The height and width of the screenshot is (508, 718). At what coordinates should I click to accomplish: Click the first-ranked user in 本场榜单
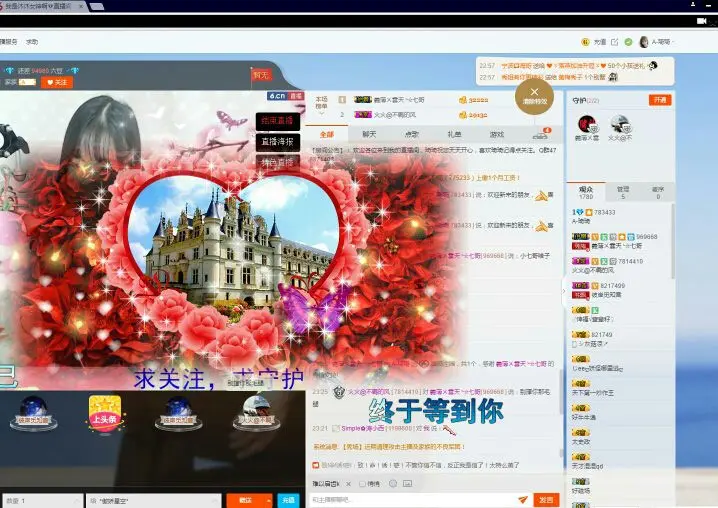click(389, 99)
